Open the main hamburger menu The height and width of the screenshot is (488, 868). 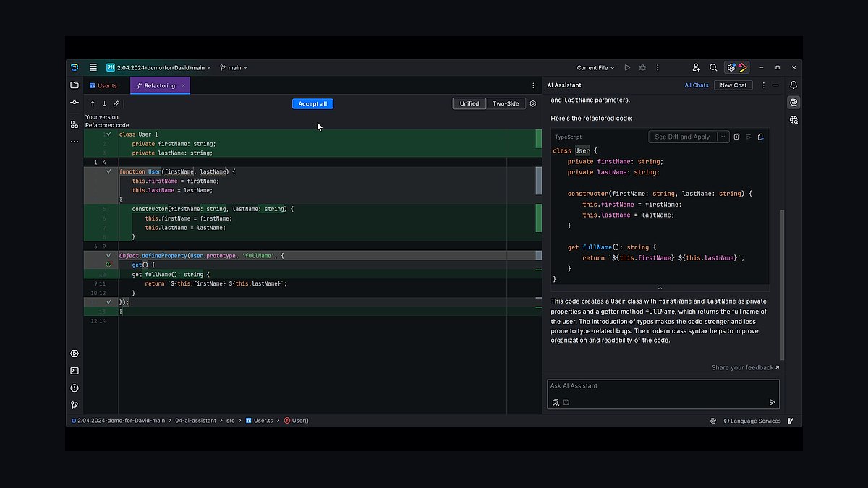click(x=93, y=67)
